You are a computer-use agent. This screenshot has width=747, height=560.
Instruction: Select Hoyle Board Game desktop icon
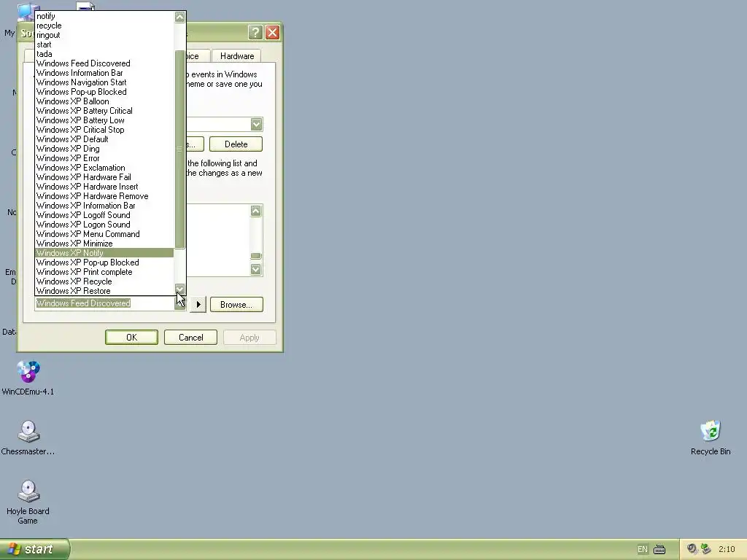(28, 502)
